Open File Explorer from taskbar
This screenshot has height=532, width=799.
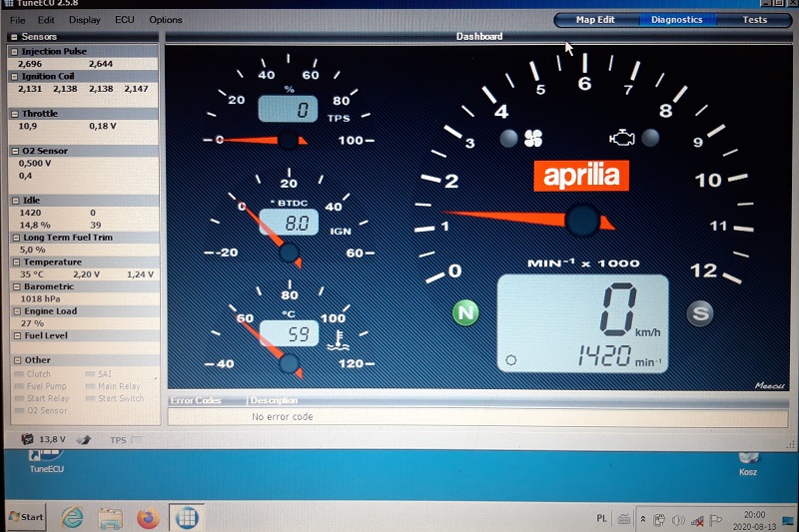click(111, 519)
